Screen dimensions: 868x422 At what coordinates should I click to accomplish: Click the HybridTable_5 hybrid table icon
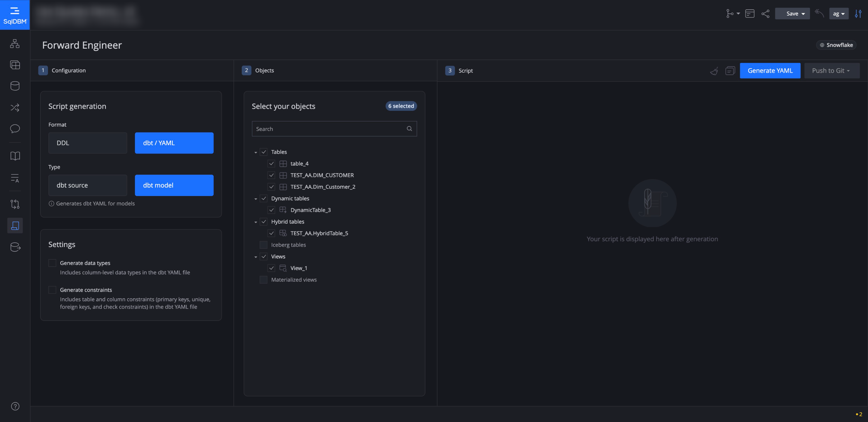283,233
